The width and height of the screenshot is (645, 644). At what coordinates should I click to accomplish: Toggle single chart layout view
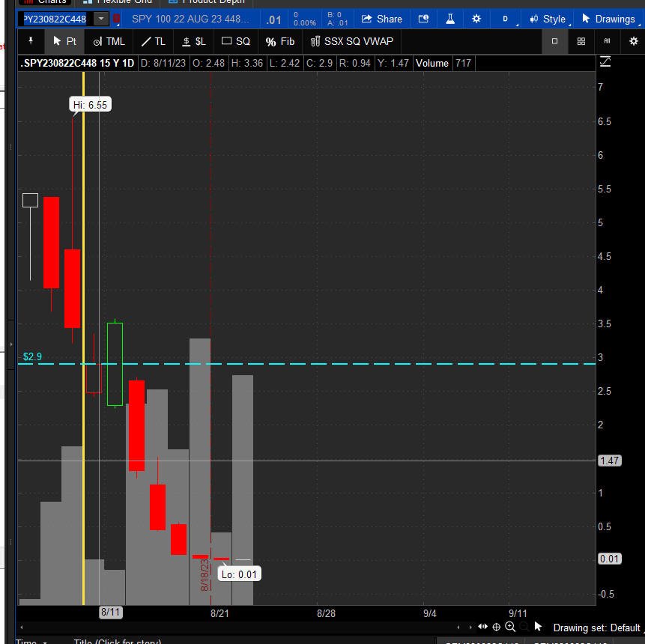click(554, 41)
